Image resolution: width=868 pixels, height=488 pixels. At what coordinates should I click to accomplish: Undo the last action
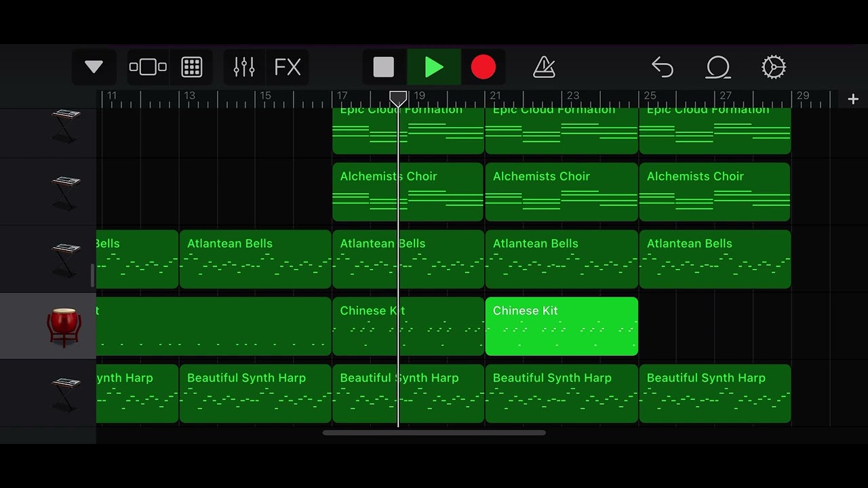(x=663, y=67)
